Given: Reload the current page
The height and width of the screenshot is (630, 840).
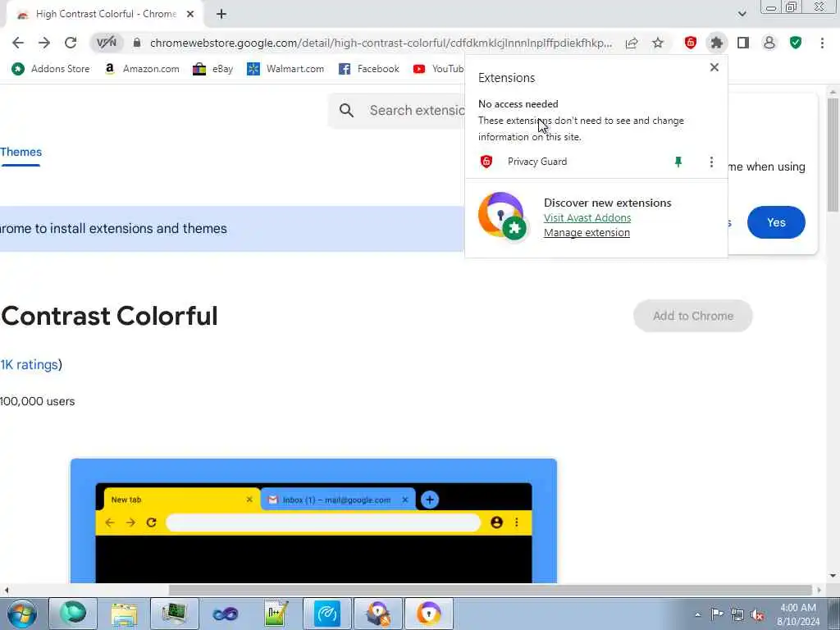Looking at the screenshot, I should click(71, 43).
